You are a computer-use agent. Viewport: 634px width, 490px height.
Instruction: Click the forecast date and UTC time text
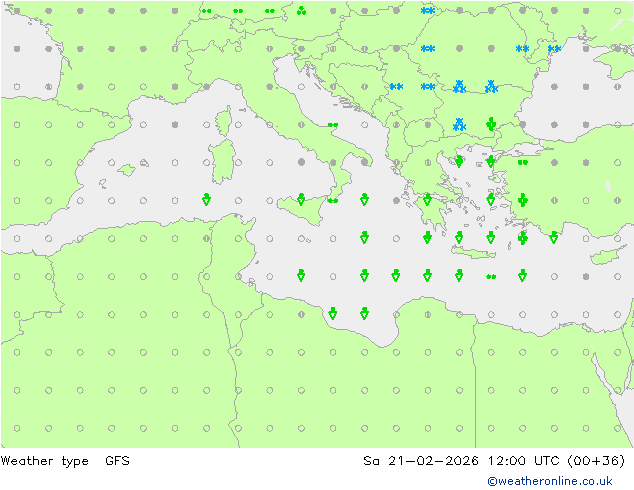click(494, 461)
